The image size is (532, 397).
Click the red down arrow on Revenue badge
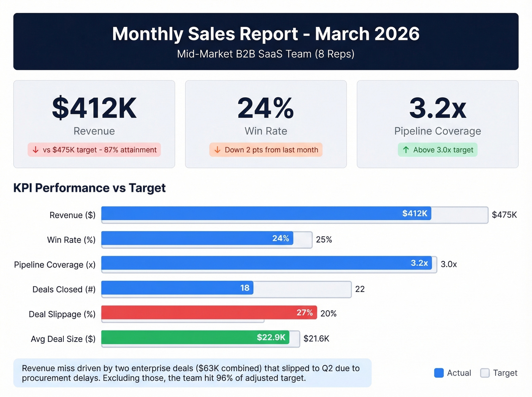coord(35,150)
